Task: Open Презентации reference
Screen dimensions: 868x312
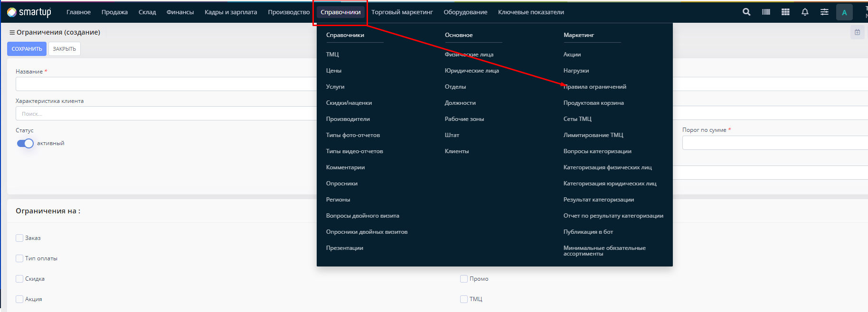Action: (x=345, y=248)
